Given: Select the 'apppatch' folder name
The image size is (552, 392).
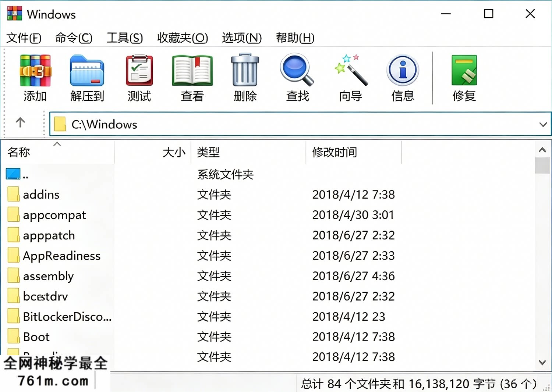Looking at the screenshot, I should [49, 236].
